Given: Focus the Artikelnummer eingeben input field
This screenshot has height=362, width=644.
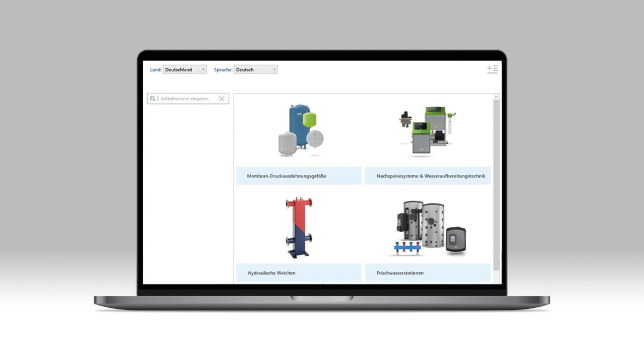Looking at the screenshot, I should [x=188, y=99].
